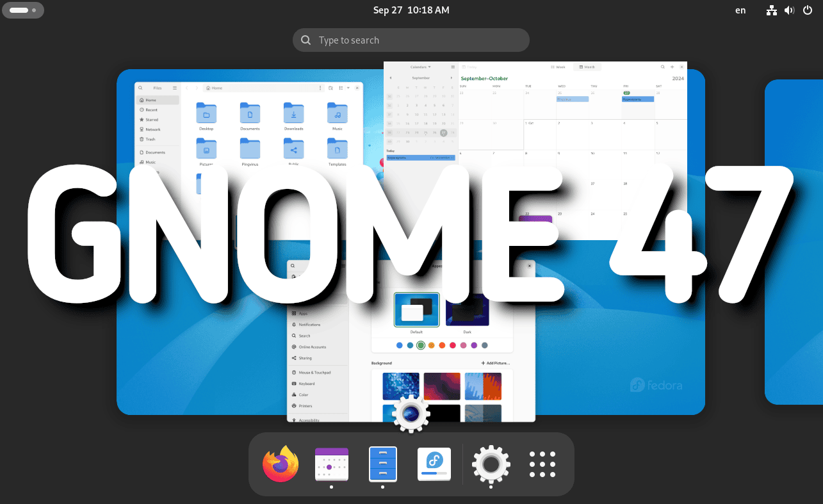Open Mouse & Touchpad in Settings sidebar
This screenshot has height=504, width=823.
tap(318, 372)
